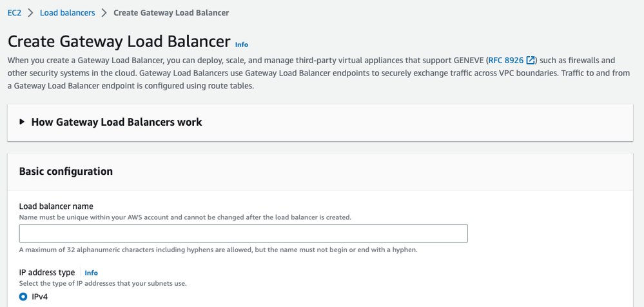Click the IP address type label

click(x=47, y=272)
